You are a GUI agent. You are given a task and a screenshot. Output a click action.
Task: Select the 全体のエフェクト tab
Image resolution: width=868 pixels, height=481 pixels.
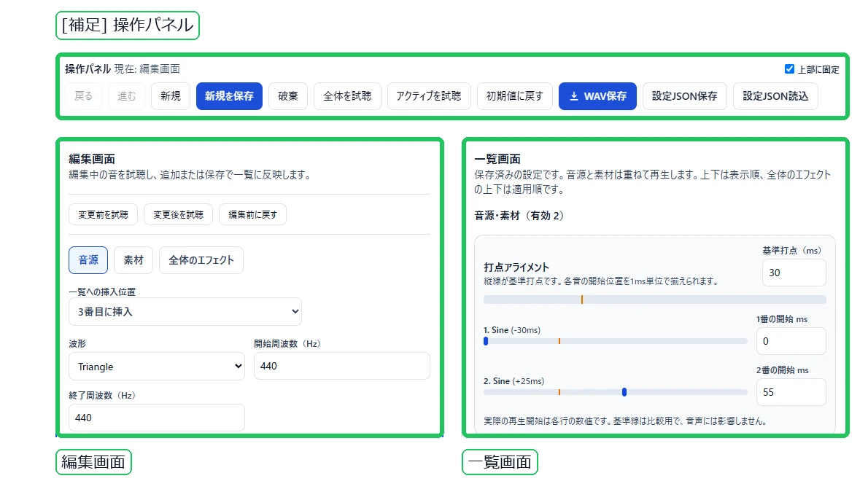[201, 260]
